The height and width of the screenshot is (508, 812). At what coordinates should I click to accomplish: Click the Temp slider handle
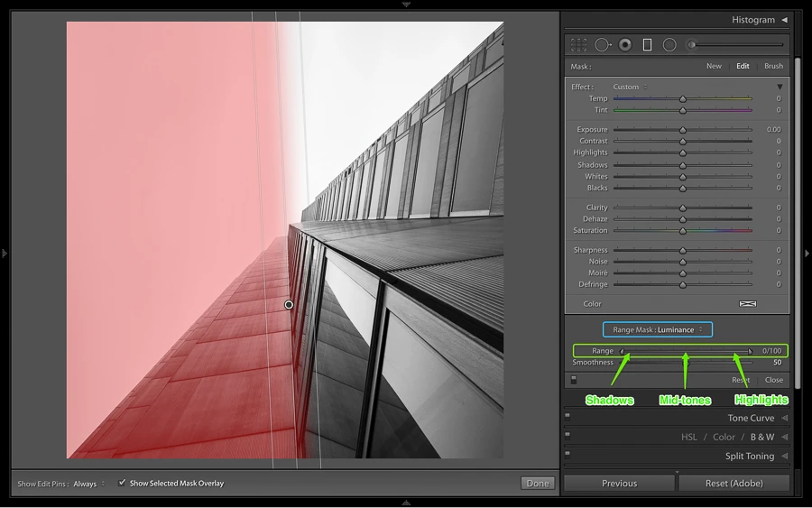pyautogui.click(x=683, y=99)
